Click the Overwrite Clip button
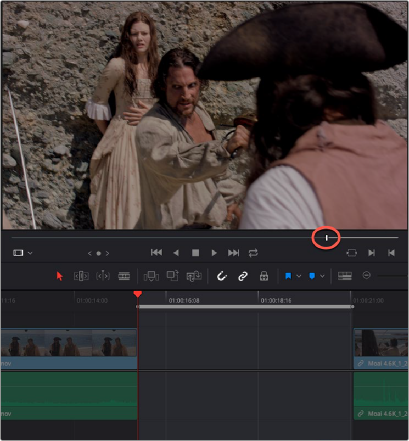The image size is (409, 441). pyautogui.click(x=173, y=276)
